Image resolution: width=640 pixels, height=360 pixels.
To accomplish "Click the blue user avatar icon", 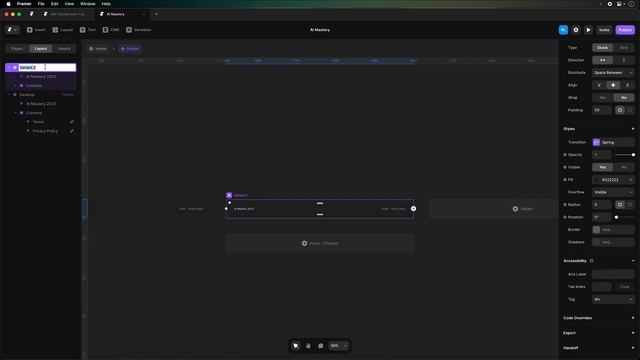I will (563, 30).
